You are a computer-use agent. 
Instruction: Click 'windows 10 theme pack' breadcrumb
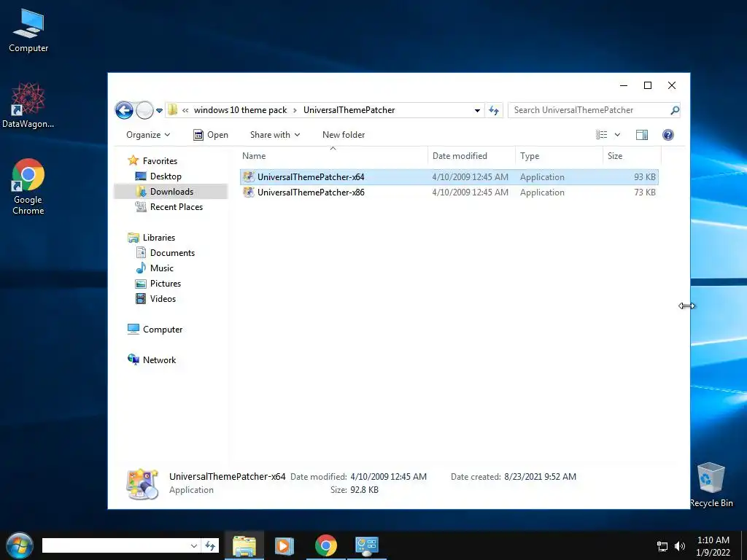click(x=240, y=110)
